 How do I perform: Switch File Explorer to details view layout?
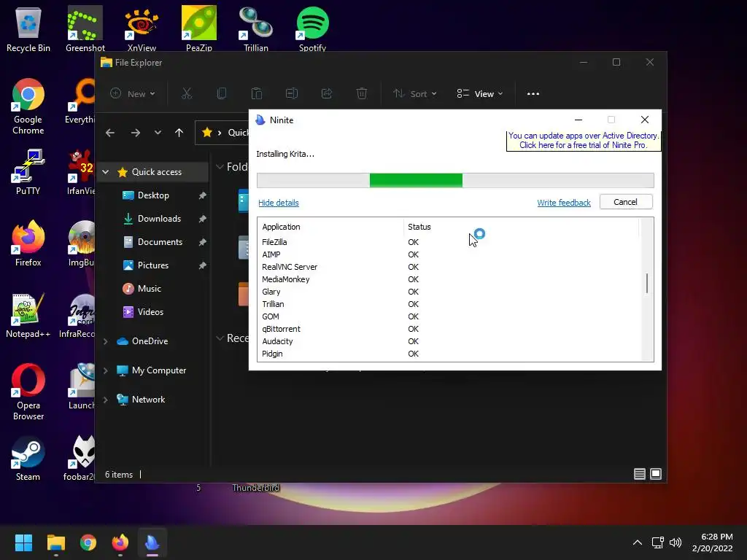pos(639,474)
